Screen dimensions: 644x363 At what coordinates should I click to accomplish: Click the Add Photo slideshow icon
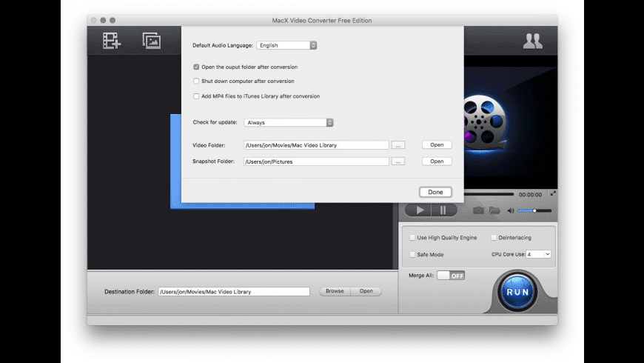[x=152, y=41]
